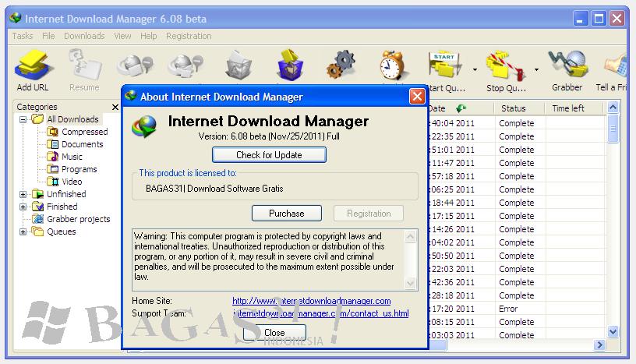Open the Registration menu

click(x=189, y=36)
